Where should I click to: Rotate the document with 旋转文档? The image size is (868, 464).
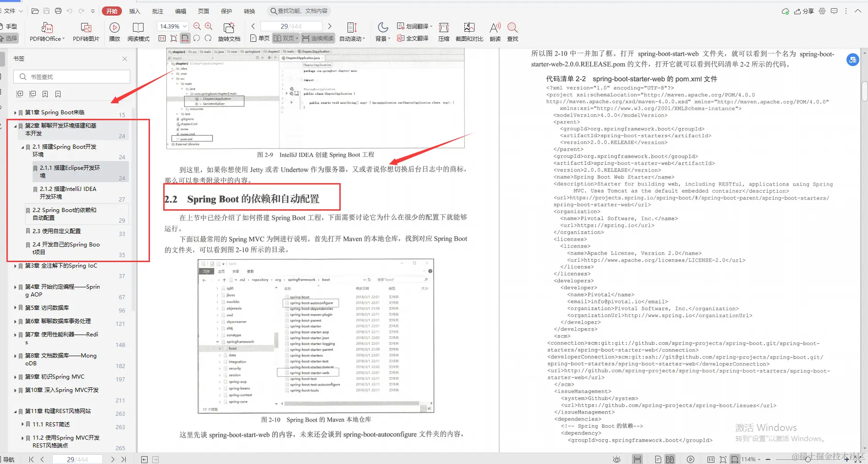(229, 31)
